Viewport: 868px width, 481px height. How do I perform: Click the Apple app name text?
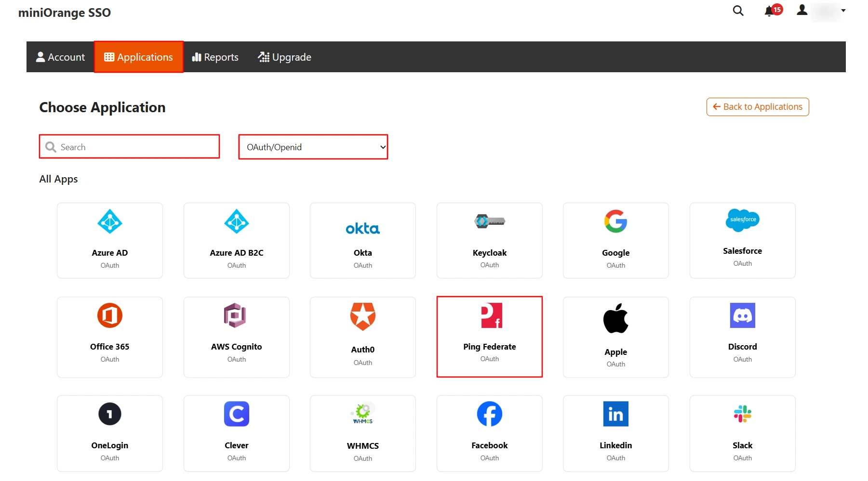[x=616, y=352]
